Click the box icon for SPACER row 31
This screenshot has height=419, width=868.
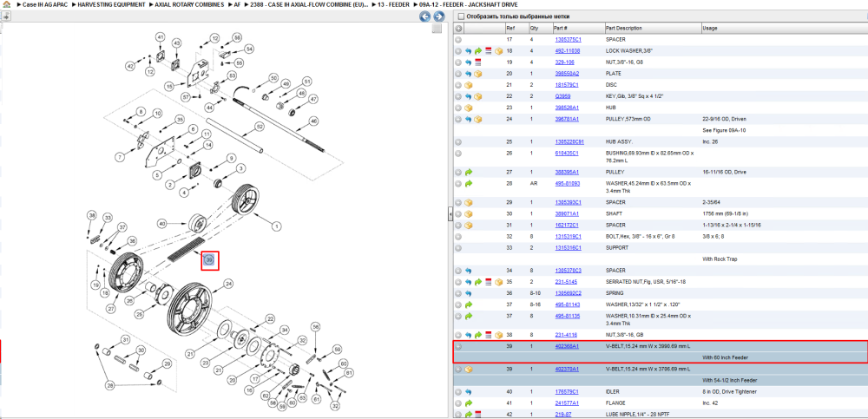click(469, 226)
